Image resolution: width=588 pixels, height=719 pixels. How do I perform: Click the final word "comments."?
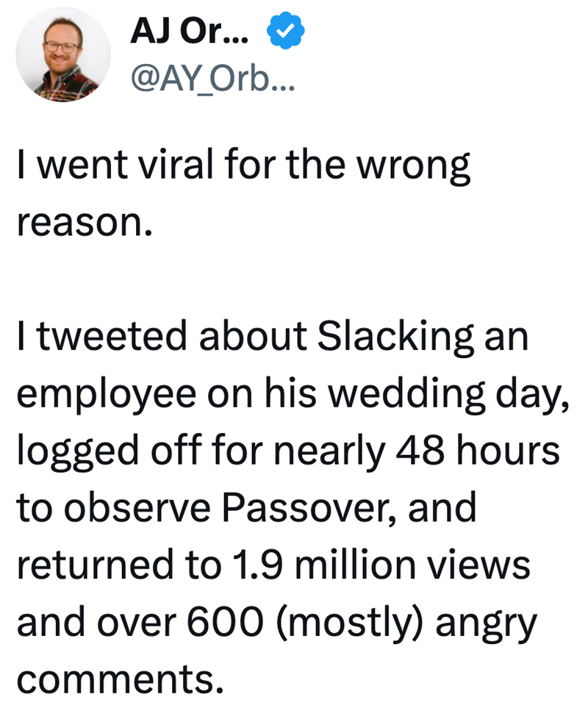(x=118, y=677)
